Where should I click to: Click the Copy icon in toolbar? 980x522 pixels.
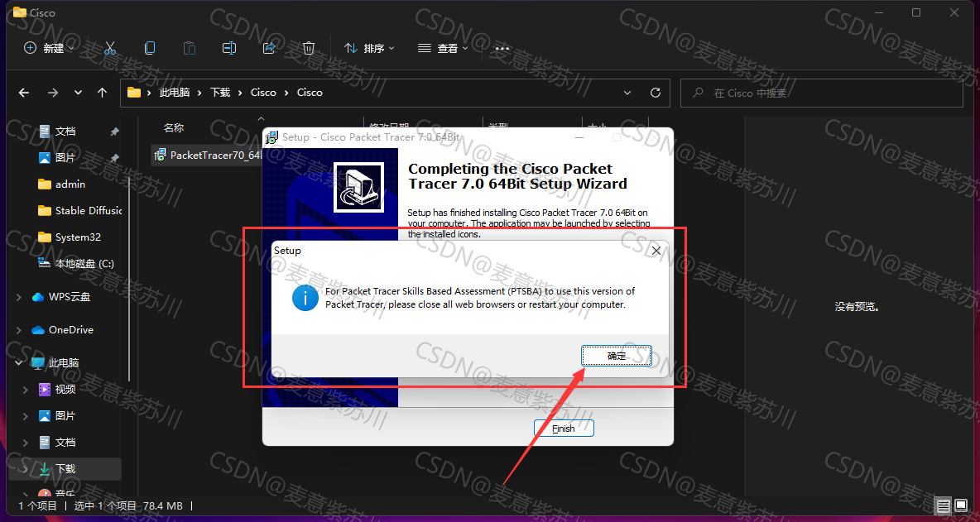pos(149,48)
